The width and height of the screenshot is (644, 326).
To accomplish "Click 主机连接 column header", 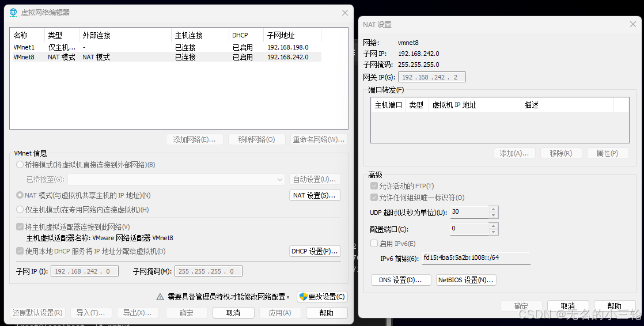I will (200, 35).
